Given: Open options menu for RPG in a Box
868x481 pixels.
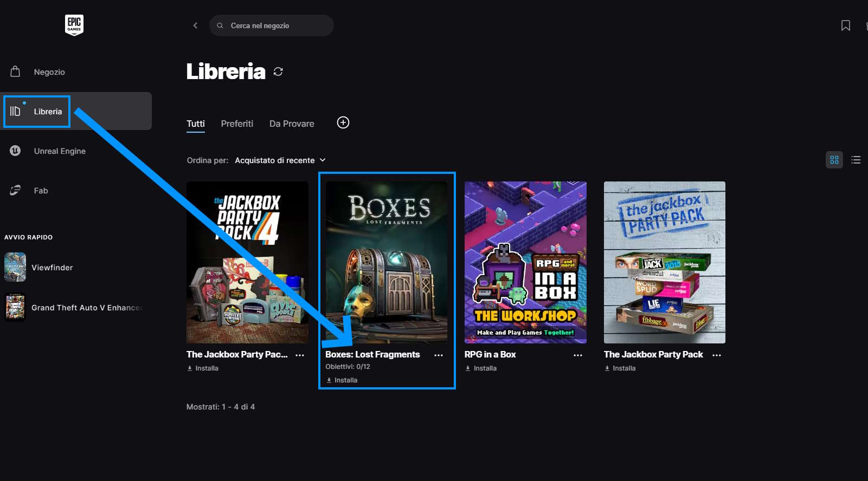Looking at the screenshot, I should click(577, 355).
